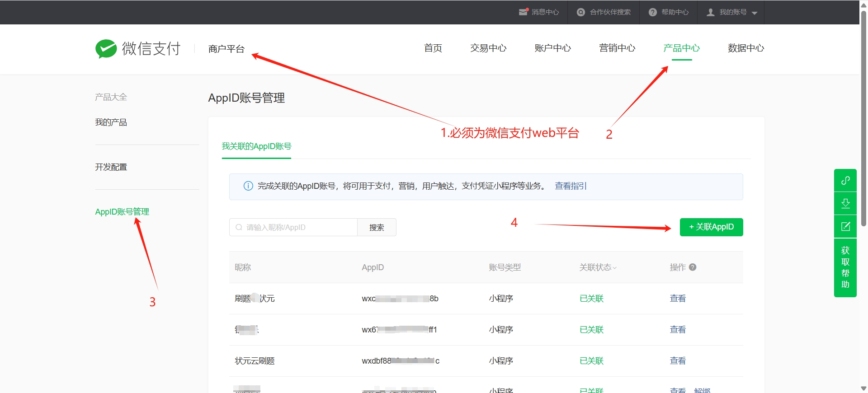Click 查看 for the wxc…8b row
868x393 pixels.
678,299
